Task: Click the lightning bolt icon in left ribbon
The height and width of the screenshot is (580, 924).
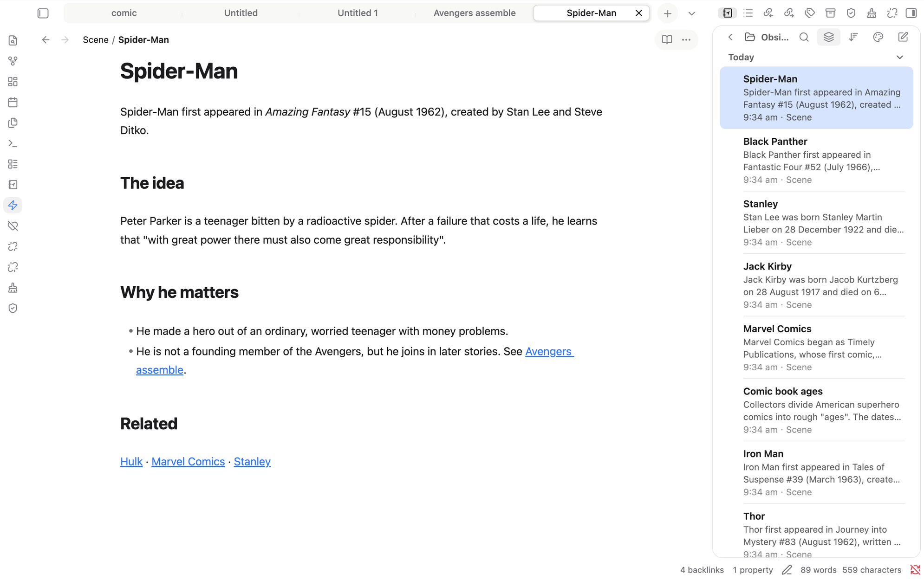Action: point(13,205)
